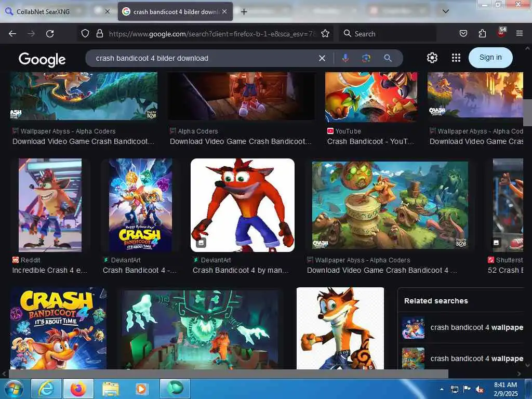Screen dimensions: 532x399
Task: Open Google quick settings gear
Action: (432, 58)
